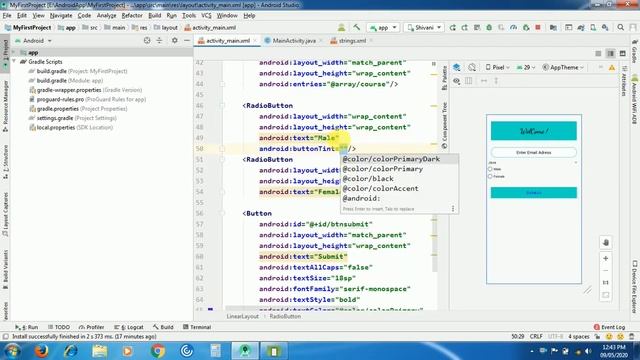Viewport: 640px width, 360px height.
Task: Open the Shivani device selector dropdown
Action: click(x=424, y=27)
